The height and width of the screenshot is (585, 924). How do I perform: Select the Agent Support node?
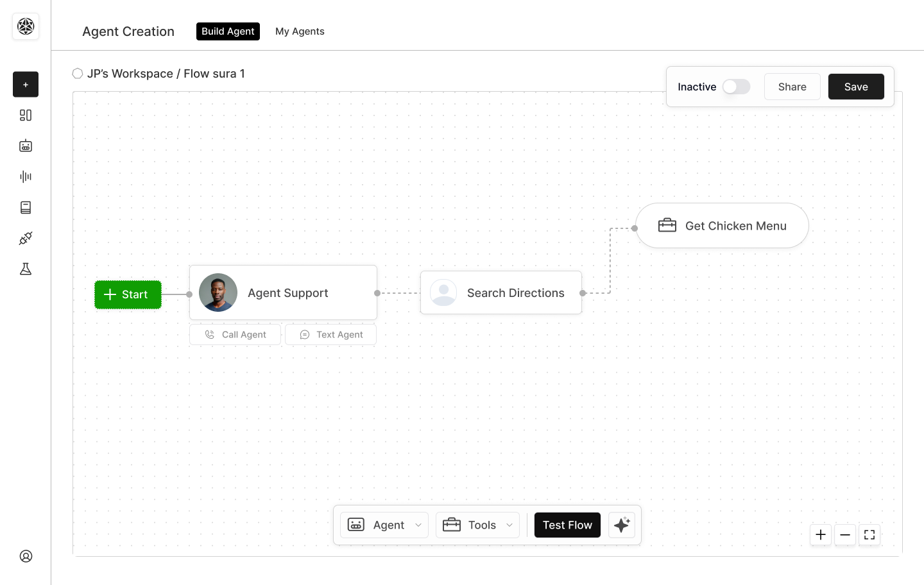pyautogui.click(x=283, y=292)
